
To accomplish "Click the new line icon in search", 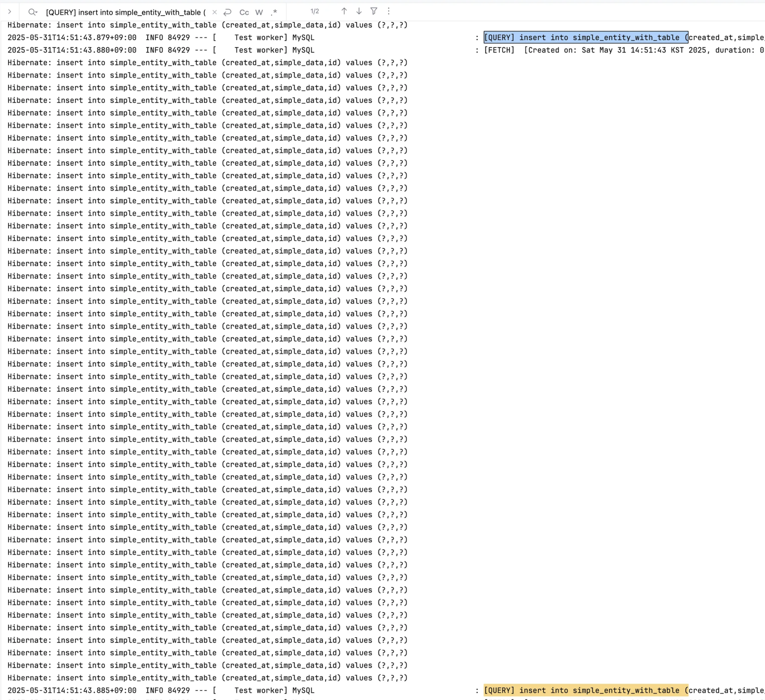I will pyautogui.click(x=227, y=12).
